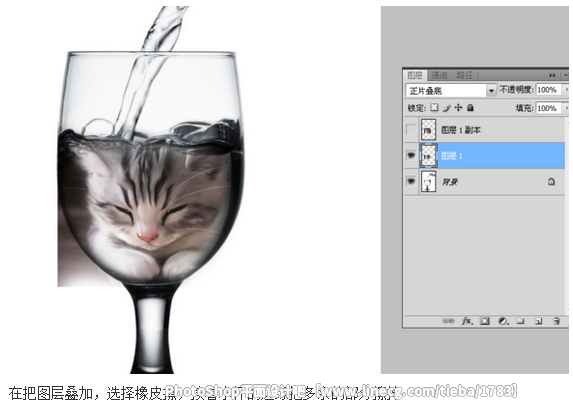
Task: Select 图层 1 副本 layer thumbnail
Action: coord(428,130)
